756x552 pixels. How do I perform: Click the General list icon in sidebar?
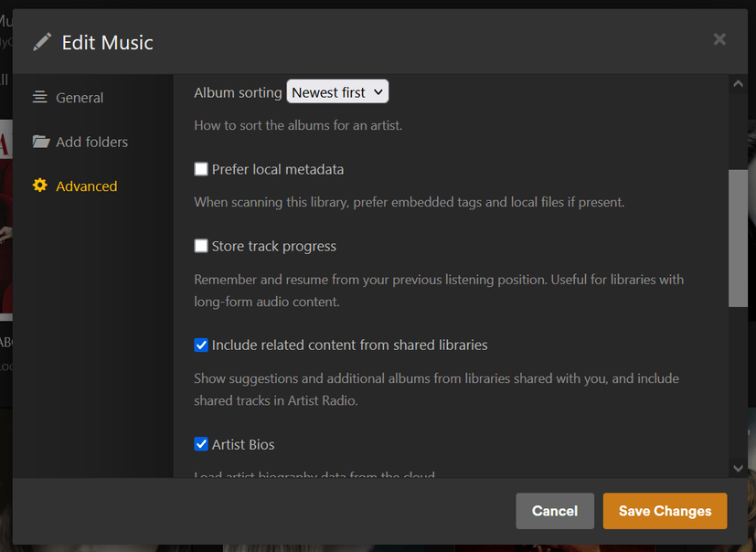click(40, 97)
